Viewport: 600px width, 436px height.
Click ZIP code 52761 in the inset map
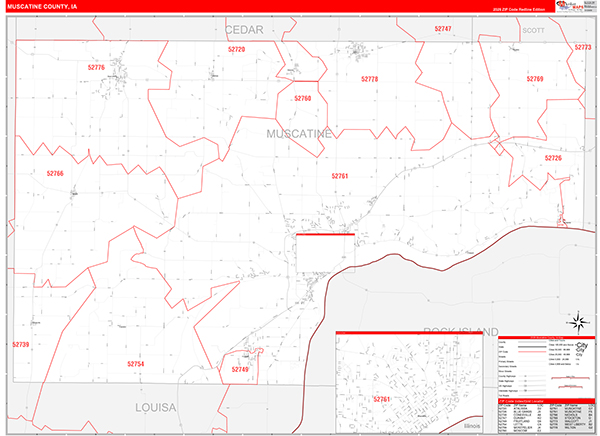coord(382,399)
